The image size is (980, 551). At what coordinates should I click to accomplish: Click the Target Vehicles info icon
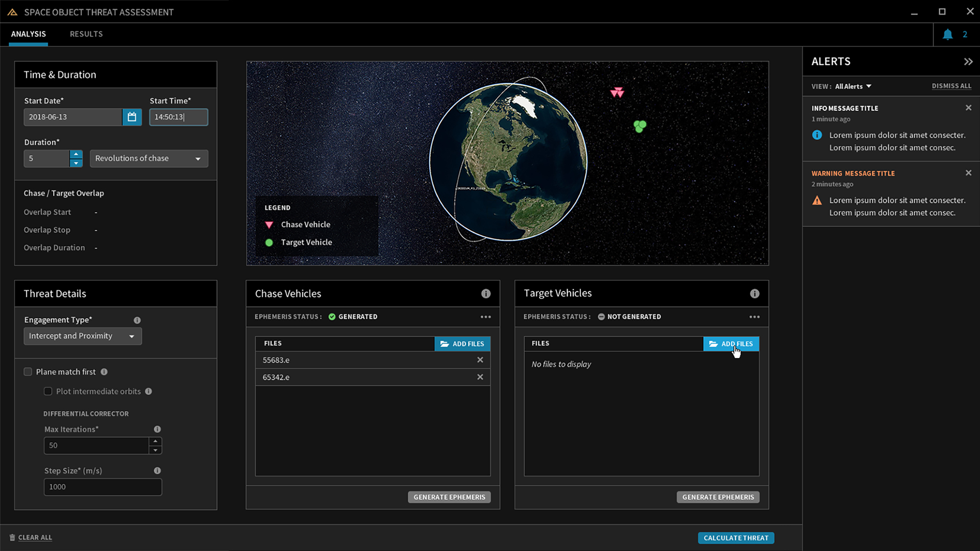pyautogui.click(x=755, y=293)
